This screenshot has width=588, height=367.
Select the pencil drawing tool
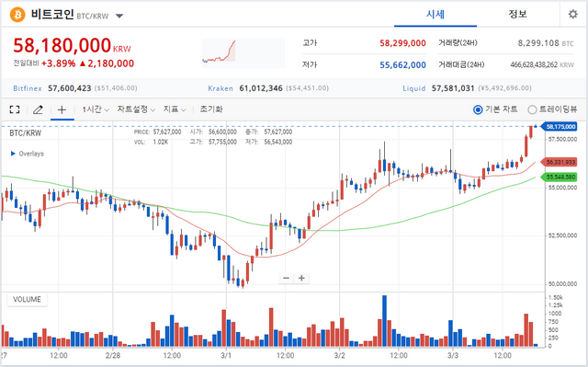click(38, 109)
